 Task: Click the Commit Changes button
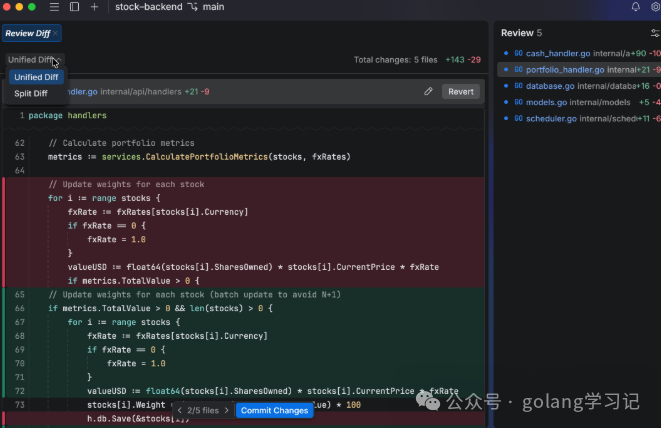click(274, 410)
